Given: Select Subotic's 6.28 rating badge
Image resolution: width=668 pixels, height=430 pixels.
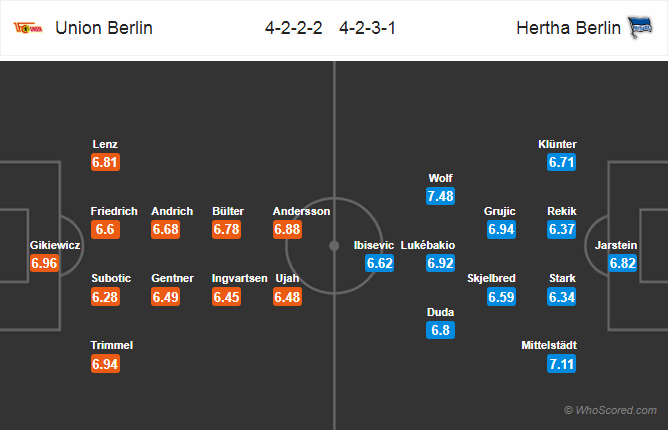Looking at the screenshot, I should coord(105,297).
